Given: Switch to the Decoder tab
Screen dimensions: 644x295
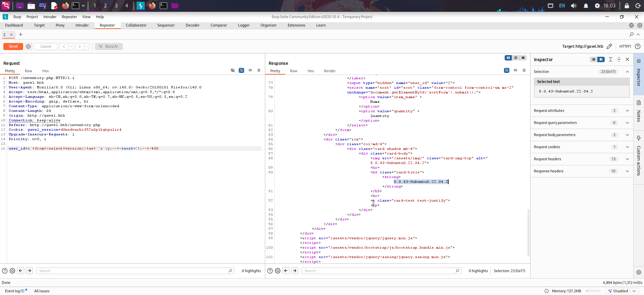Looking at the screenshot, I should click(x=192, y=25).
